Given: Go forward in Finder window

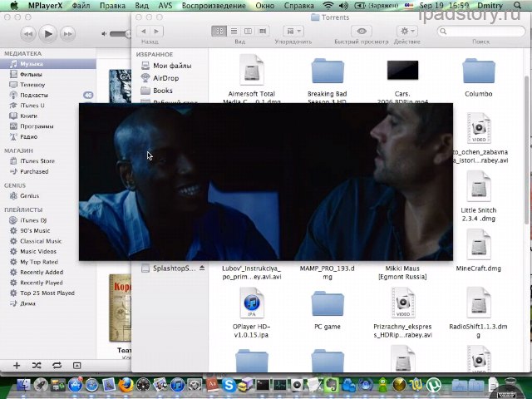Looking at the screenshot, I should pos(156,32).
